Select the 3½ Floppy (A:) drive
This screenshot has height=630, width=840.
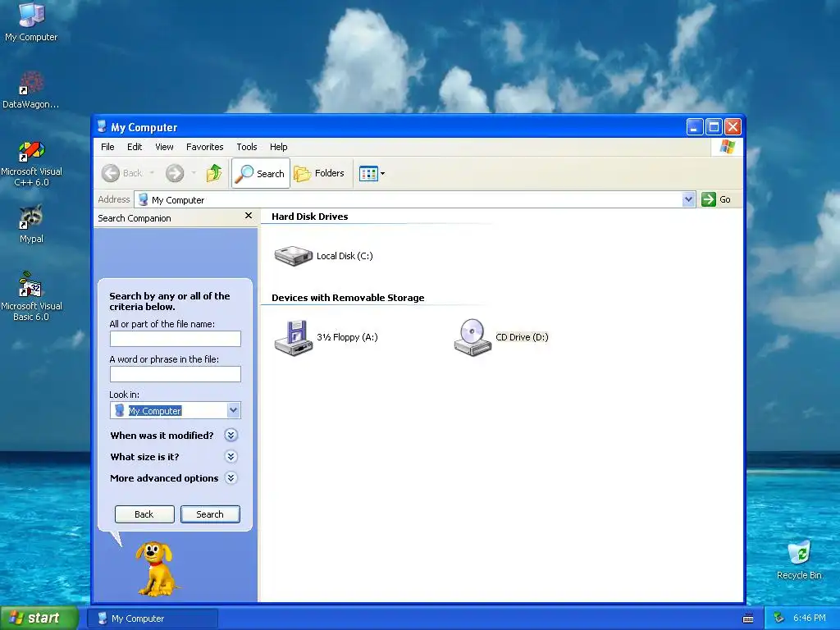(x=326, y=337)
